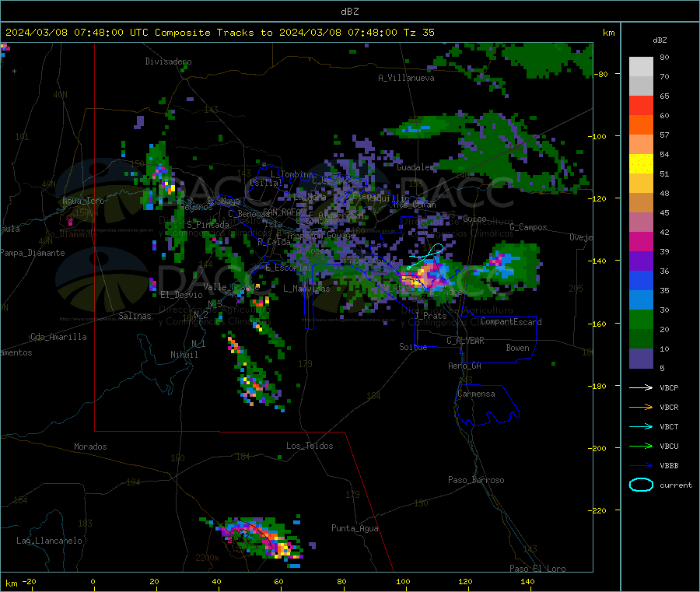
Task: Click the 'dBZ' title at top center
Action: [x=349, y=12]
